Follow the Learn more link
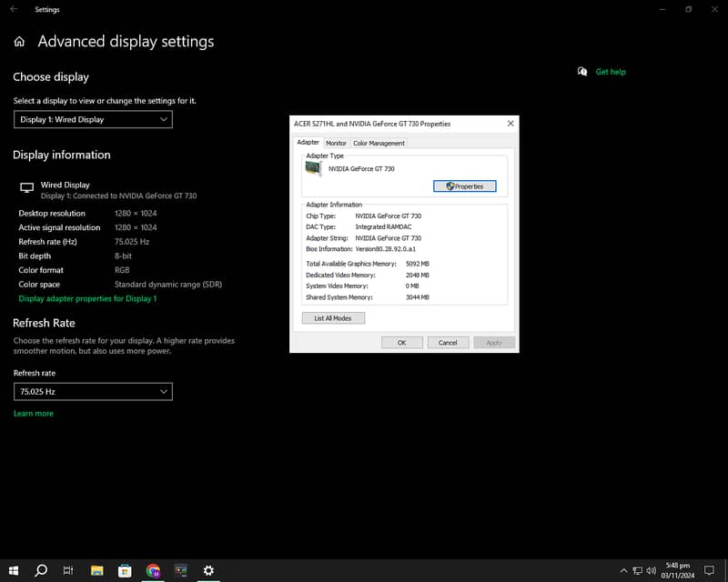The height and width of the screenshot is (582, 728). tap(34, 414)
